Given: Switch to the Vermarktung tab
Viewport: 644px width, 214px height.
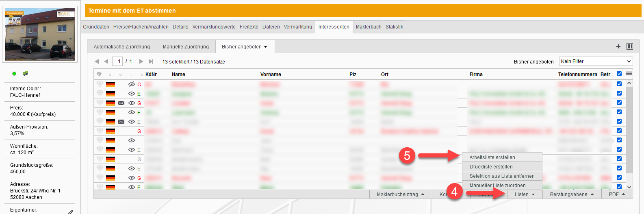Looking at the screenshot, I should tap(298, 27).
